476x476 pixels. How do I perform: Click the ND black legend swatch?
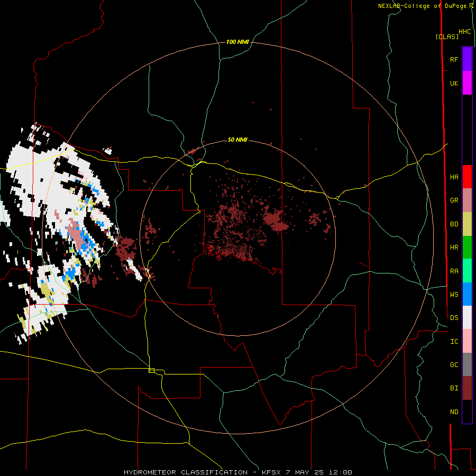pos(467,411)
